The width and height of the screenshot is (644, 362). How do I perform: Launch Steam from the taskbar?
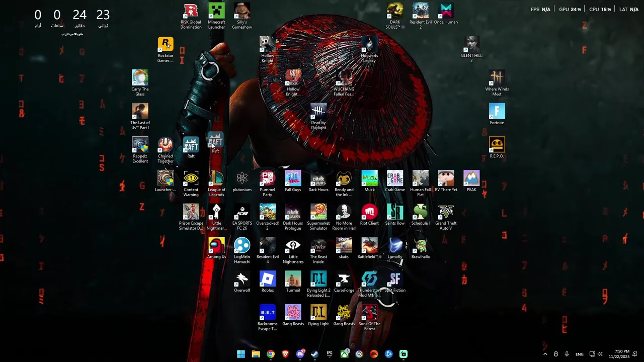tap(315, 354)
